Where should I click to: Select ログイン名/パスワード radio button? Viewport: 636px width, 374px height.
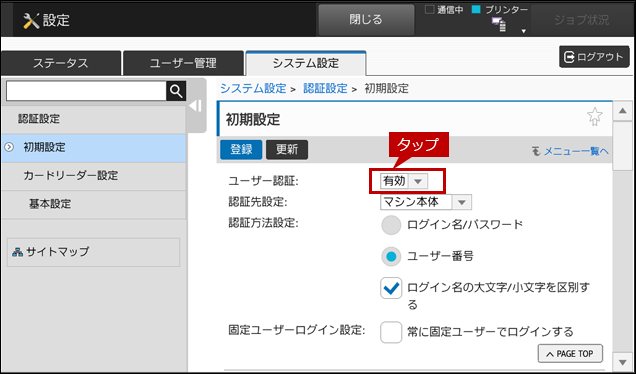click(x=391, y=225)
